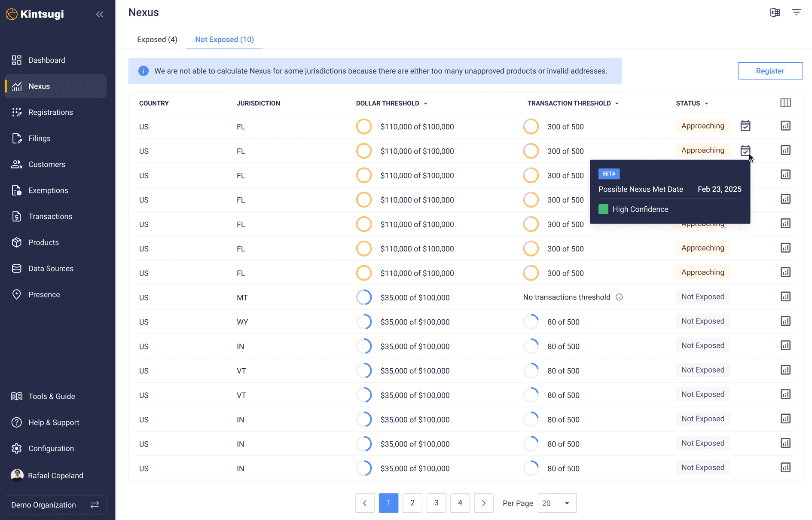Go to the previous page arrow
Viewport: 812px width, 520px height.
tap(365, 503)
